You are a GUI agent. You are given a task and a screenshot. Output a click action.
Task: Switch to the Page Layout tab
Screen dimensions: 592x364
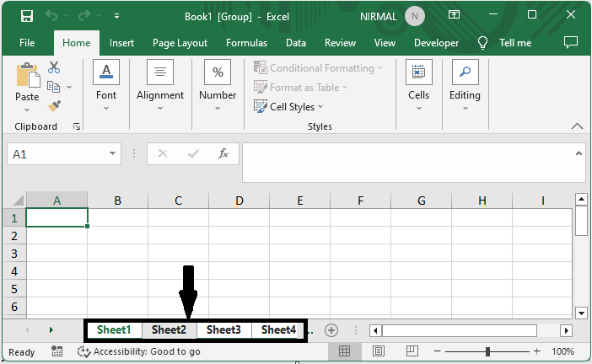180,43
